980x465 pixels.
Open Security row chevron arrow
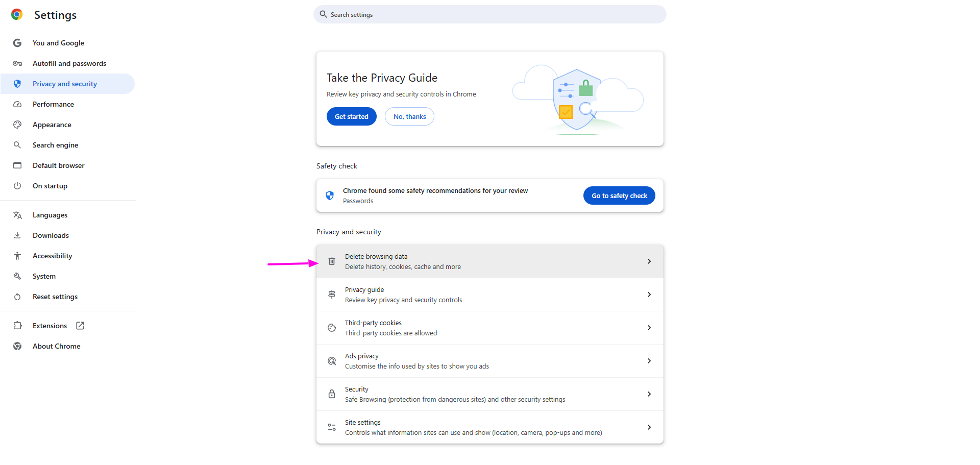649,394
